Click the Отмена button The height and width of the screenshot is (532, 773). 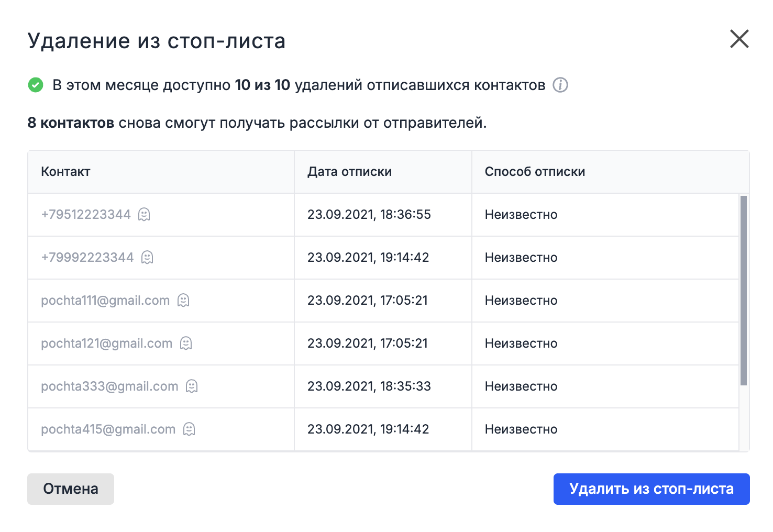71,489
